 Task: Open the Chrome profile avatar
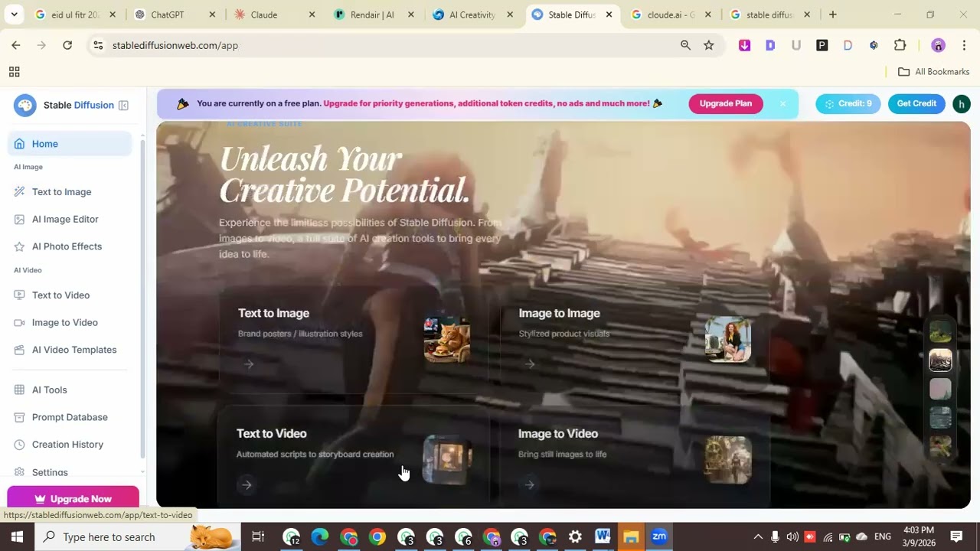938,45
